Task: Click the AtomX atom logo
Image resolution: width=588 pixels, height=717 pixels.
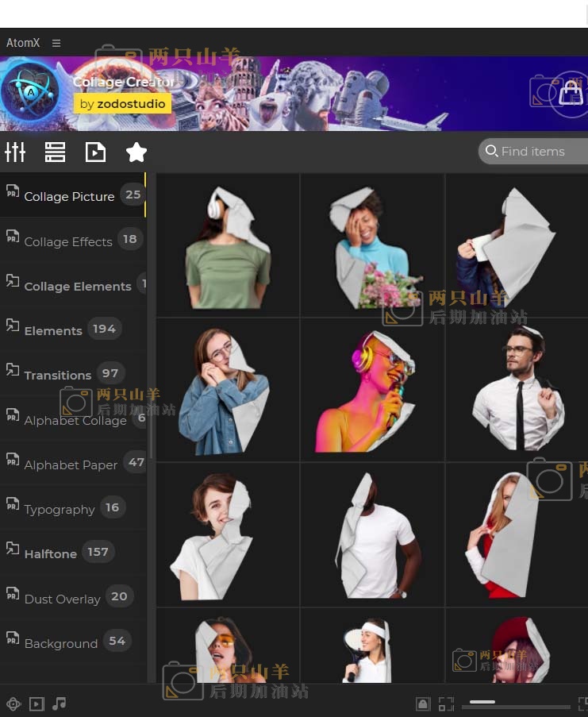Action: coord(30,92)
